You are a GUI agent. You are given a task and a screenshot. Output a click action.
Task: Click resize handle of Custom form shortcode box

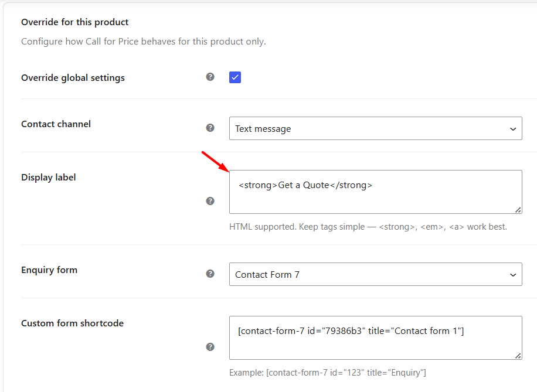(518, 356)
